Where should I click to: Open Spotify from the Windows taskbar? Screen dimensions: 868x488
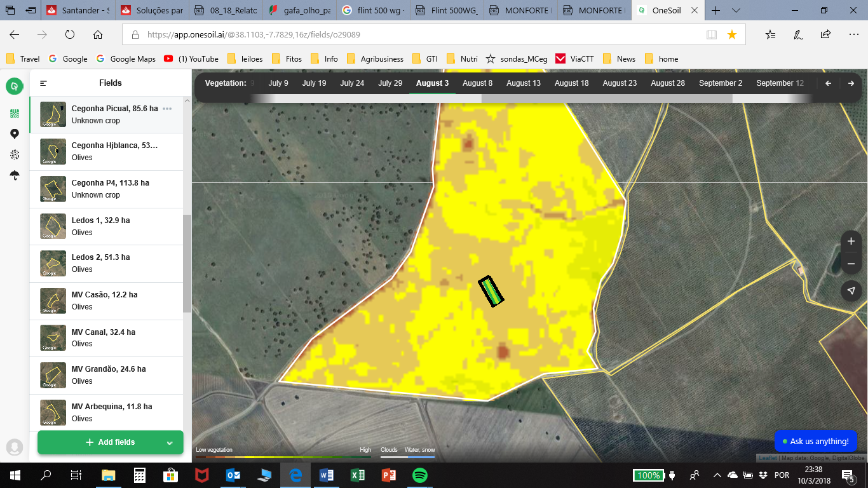(419, 475)
